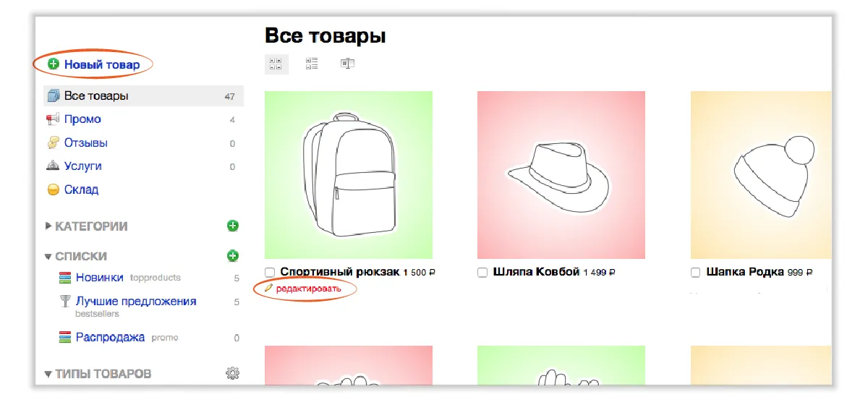Image resolution: width=868 pixels, height=405 pixels.
Task: Click the pencil edit icon
Action: click(269, 288)
